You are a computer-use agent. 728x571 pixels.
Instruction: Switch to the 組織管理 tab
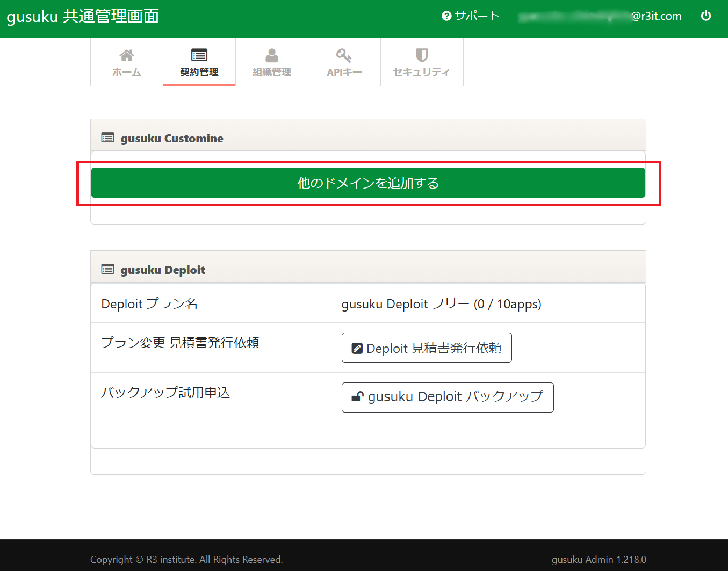pos(272,62)
